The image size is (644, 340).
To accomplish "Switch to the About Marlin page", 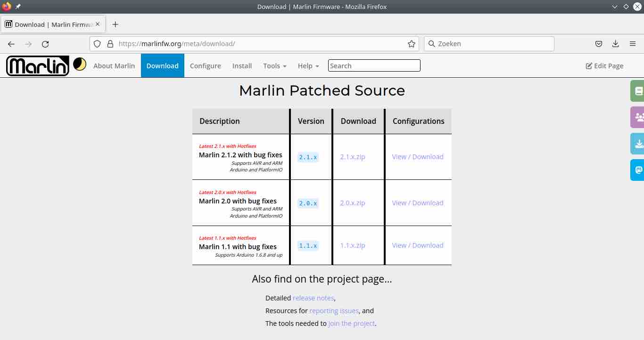I will pos(114,65).
